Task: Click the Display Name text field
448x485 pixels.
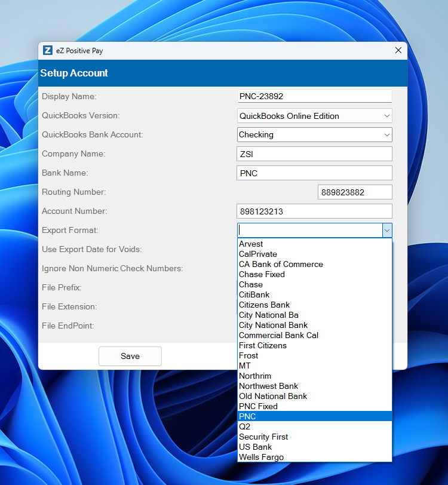Action: pyautogui.click(x=314, y=96)
